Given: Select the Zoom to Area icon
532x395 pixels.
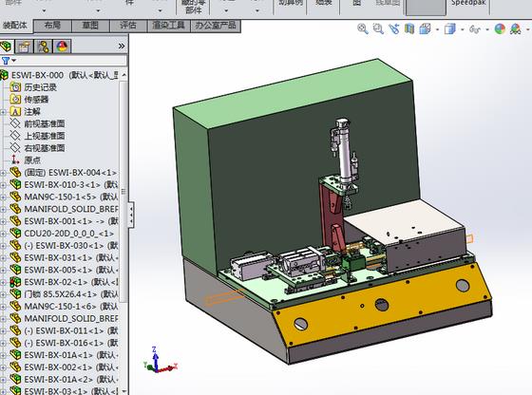Looking at the screenshot, I should point(378,28).
